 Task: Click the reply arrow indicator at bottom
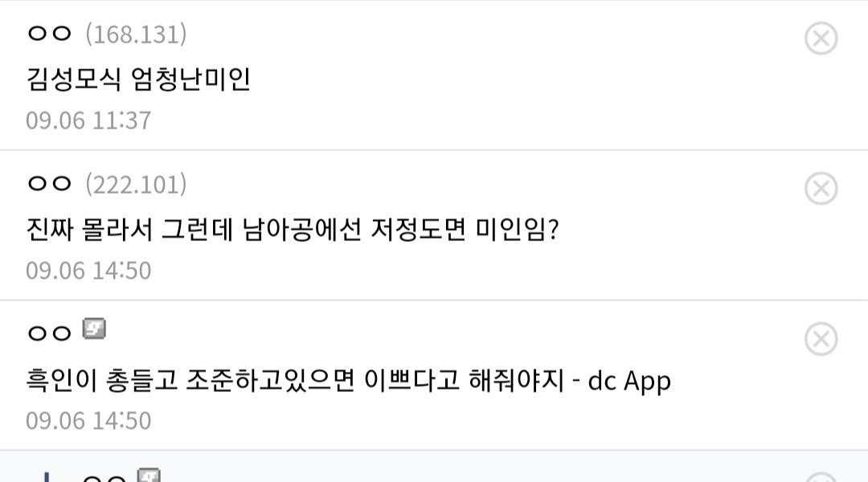pyautogui.click(x=47, y=477)
